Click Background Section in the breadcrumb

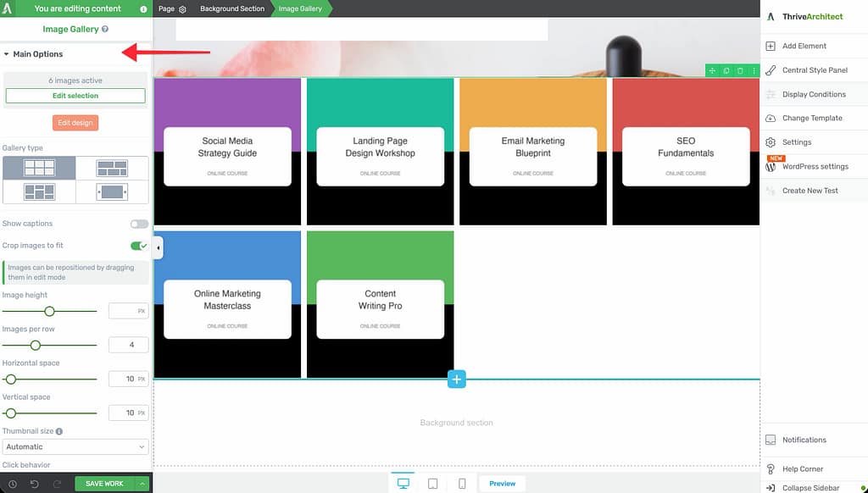coord(231,8)
